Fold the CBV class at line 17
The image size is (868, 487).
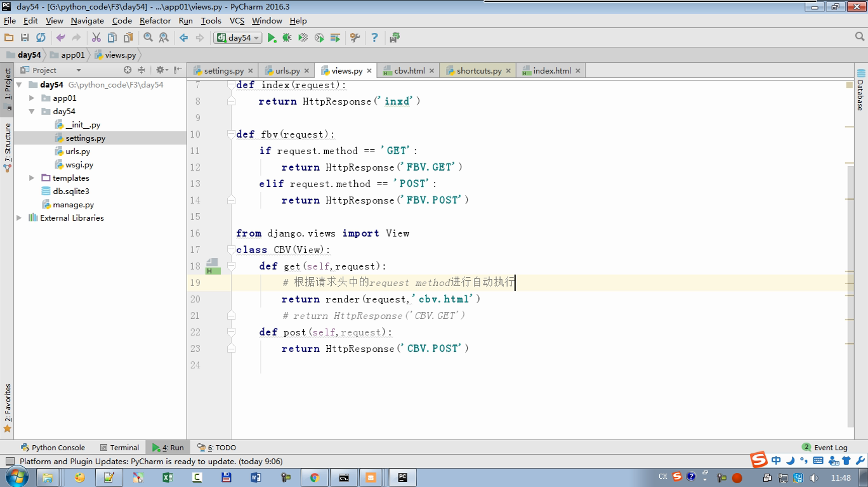pyautogui.click(x=231, y=250)
